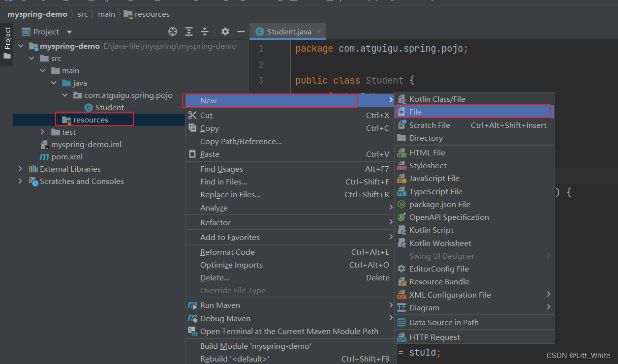Select Kotlin Script in New submenu
The width and height of the screenshot is (618, 364).
(x=475, y=230)
